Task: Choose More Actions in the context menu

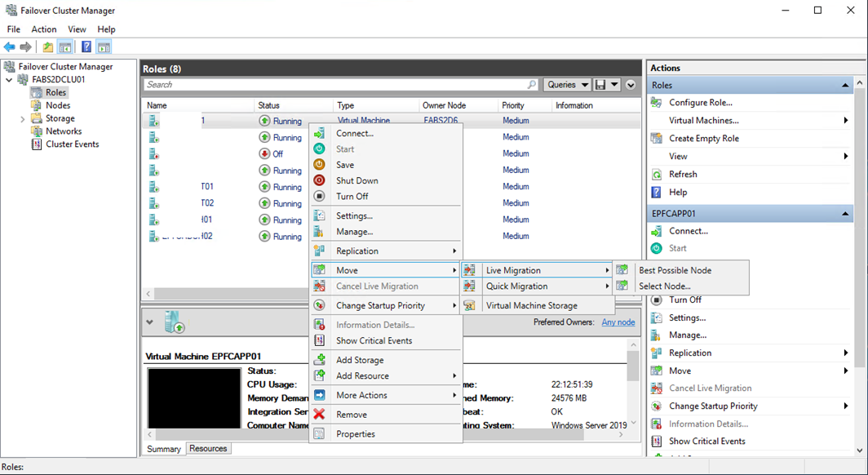Action: 386,395
